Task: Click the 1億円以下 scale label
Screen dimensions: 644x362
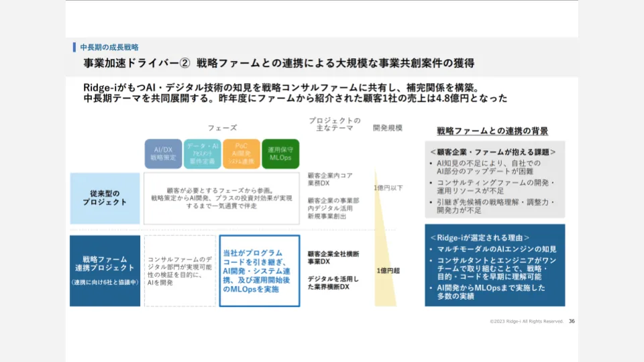Action: point(388,188)
